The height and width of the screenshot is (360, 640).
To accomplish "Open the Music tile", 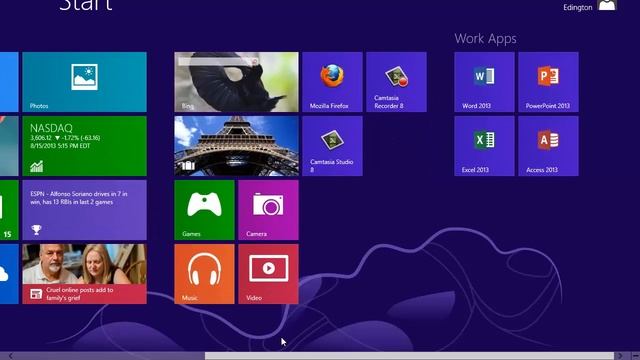I will (204, 274).
